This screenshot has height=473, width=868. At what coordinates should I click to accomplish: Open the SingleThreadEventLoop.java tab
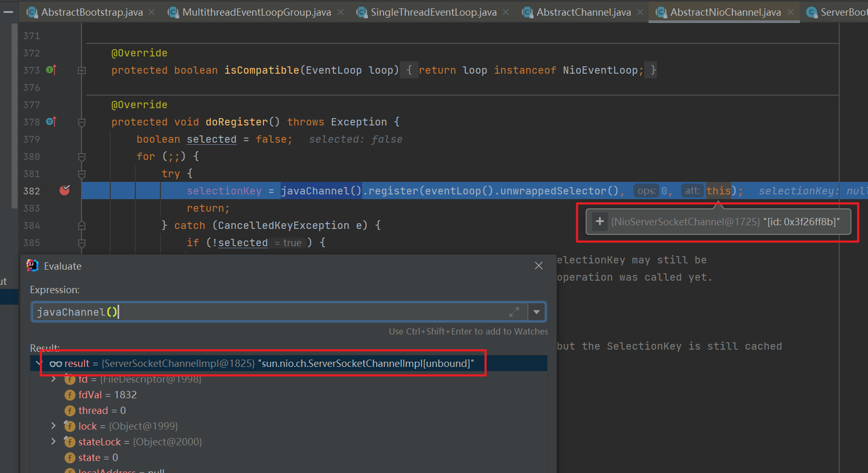point(433,12)
